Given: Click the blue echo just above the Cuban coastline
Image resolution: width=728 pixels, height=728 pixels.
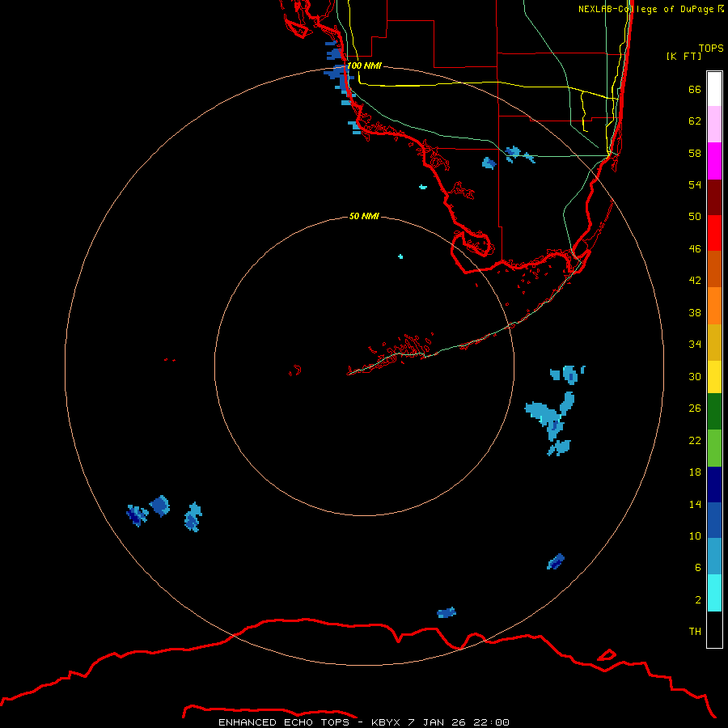Looking at the screenshot, I should (x=447, y=613).
